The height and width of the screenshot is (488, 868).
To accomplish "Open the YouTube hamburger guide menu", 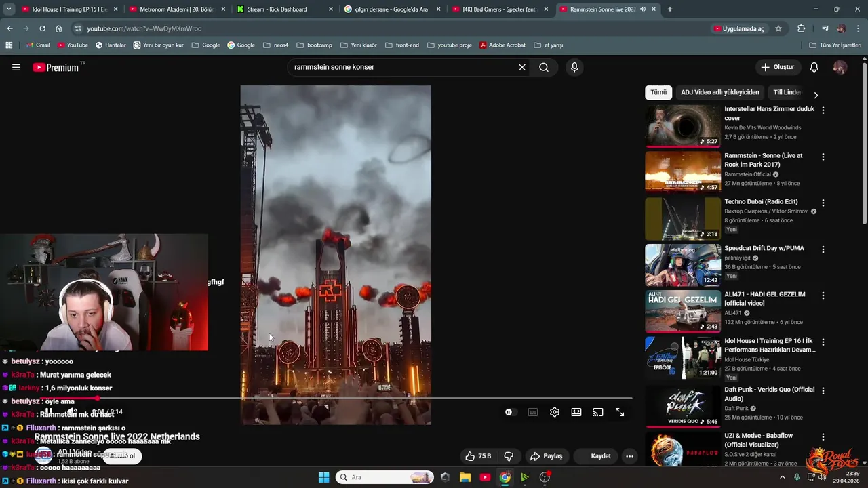I will pos(16,67).
